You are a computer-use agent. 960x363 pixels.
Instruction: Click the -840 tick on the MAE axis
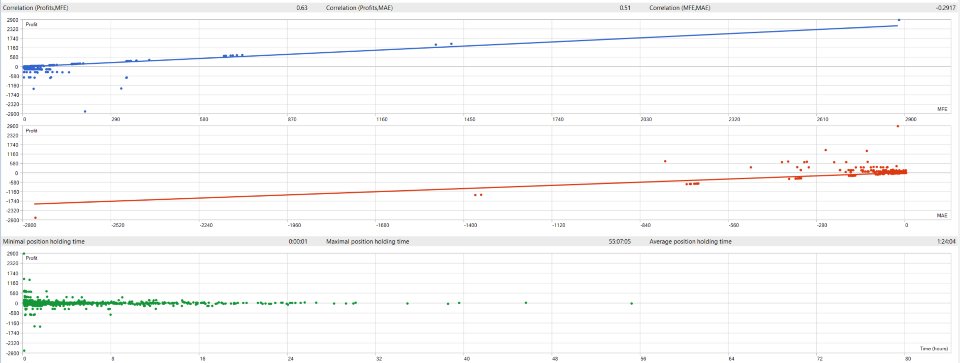(x=645, y=225)
